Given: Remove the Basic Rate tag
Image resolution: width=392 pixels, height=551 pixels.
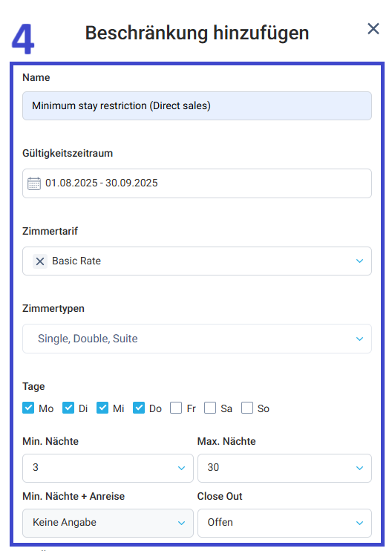Looking at the screenshot, I should pyautogui.click(x=40, y=261).
